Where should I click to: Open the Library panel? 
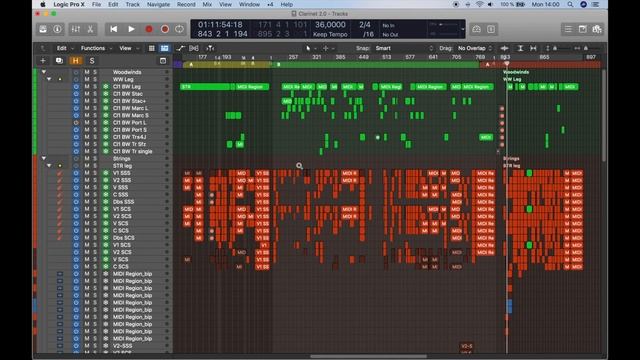(43, 29)
